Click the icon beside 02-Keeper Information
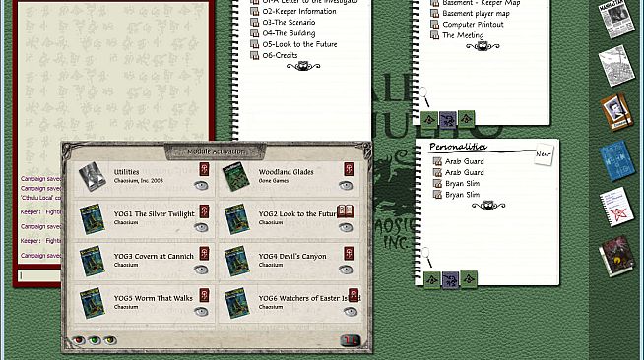644x360 pixels. coord(255,11)
